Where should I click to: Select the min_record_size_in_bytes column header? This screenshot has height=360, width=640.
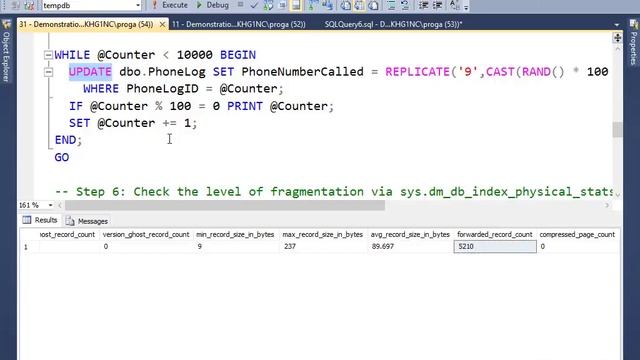pyautogui.click(x=235, y=235)
